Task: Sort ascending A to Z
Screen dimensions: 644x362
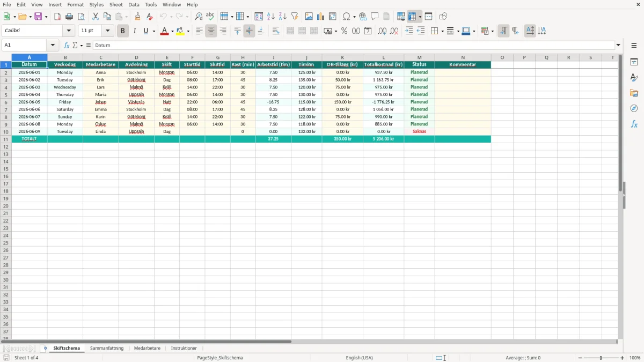Action: [x=271, y=16]
